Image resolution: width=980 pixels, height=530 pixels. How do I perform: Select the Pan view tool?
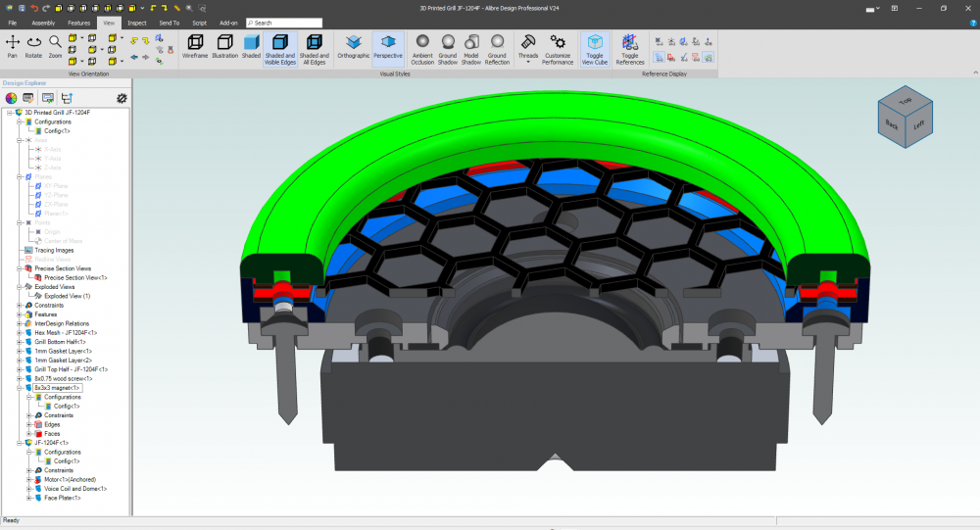(13, 46)
